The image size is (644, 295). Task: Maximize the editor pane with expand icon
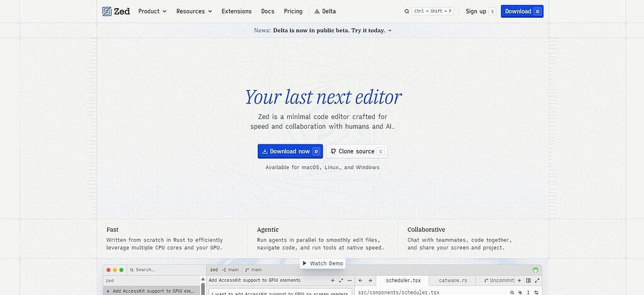click(x=537, y=281)
